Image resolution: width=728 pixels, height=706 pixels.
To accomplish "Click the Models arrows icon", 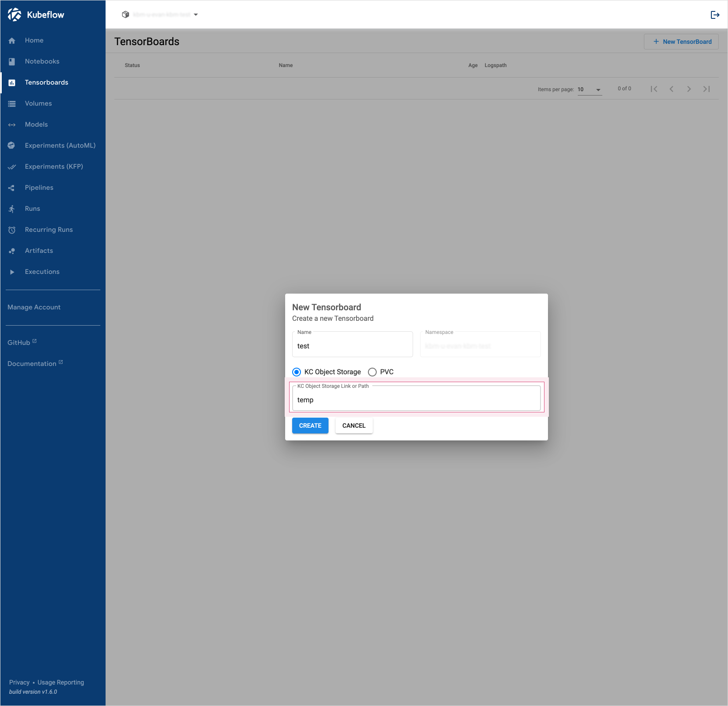I will (12, 125).
